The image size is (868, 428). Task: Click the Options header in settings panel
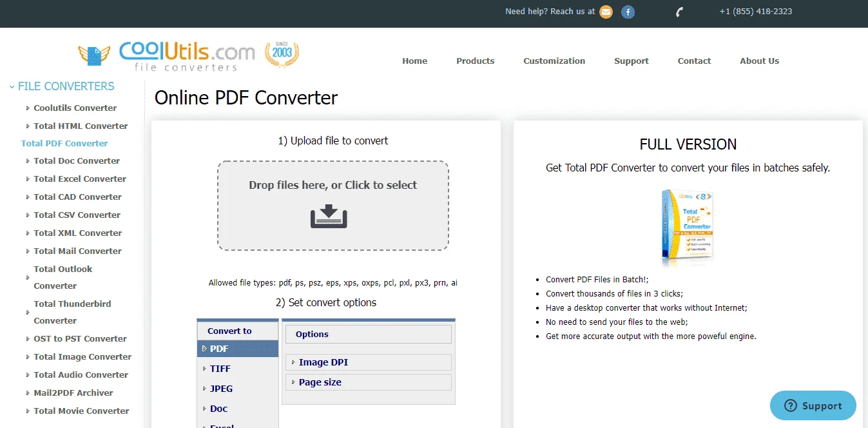(368, 334)
